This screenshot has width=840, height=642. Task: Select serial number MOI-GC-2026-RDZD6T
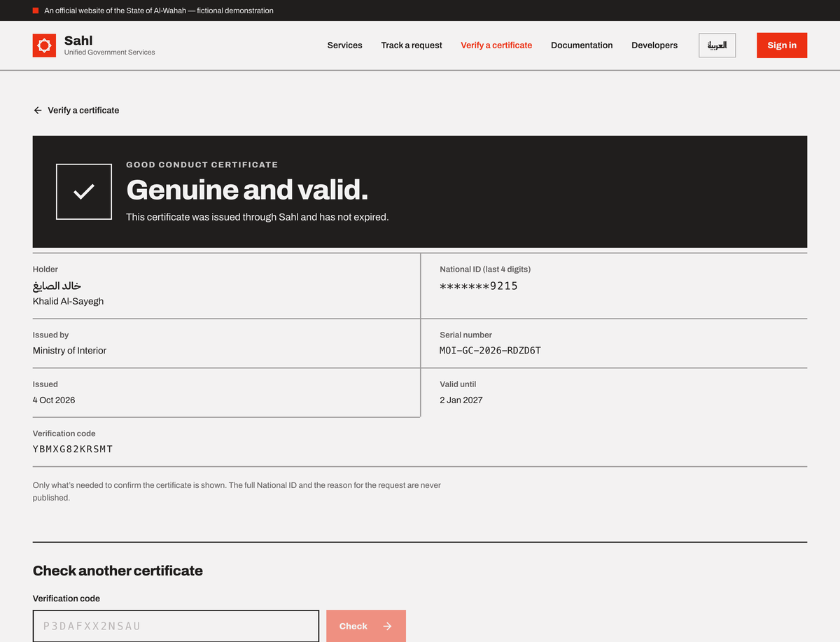click(x=490, y=351)
